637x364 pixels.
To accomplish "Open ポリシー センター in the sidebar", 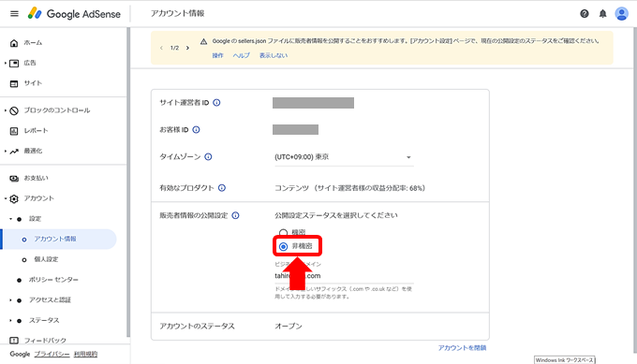I will 53,280.
